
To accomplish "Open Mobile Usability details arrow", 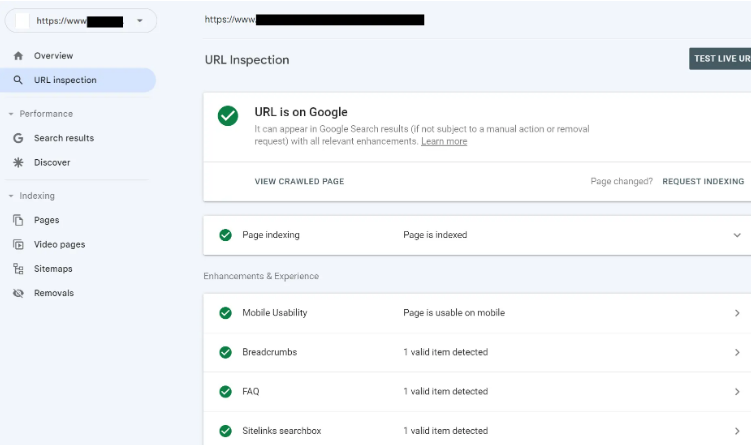I will click(x=737, y=313).
